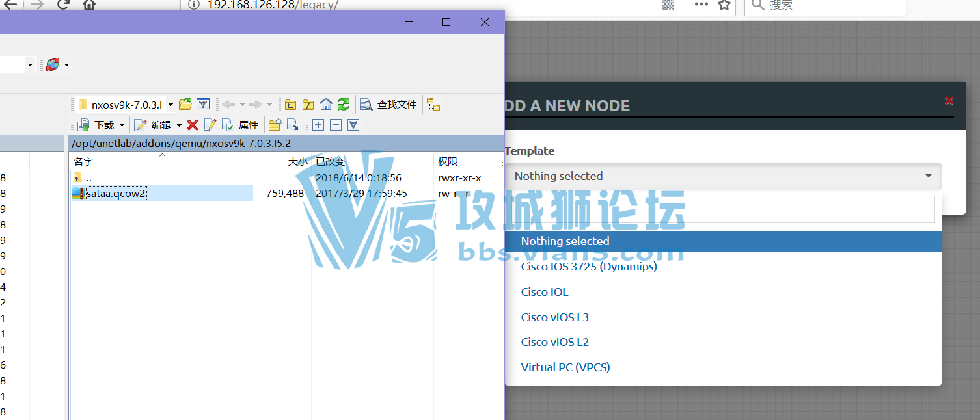This screenshot has width=980, height=420.
Task: Click the 2017/3/29 17:59:45 modified date
Action: point(361,193)
